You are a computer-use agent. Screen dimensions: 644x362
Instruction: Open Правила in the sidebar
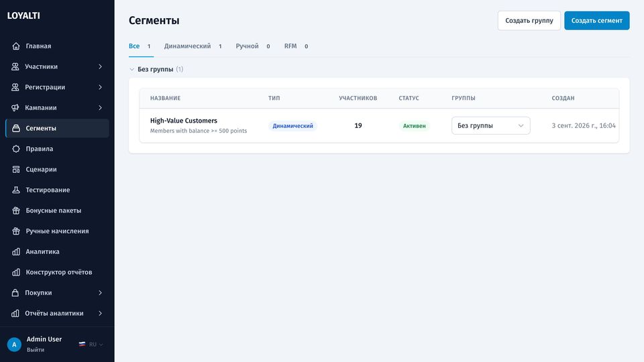(57, 149)
